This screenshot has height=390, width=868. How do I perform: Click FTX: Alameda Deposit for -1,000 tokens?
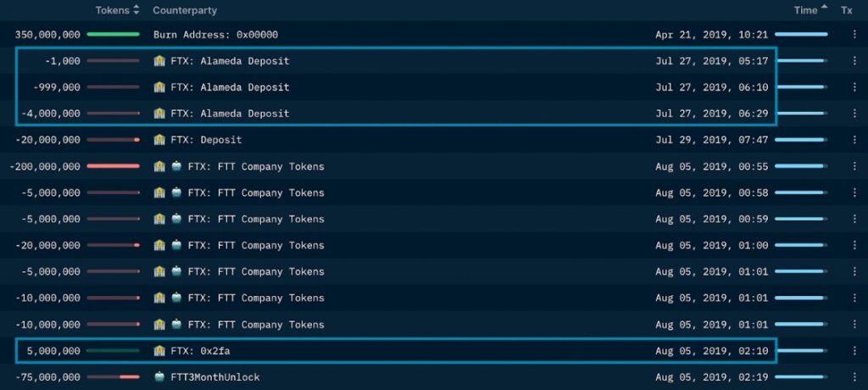coord(230,61)
